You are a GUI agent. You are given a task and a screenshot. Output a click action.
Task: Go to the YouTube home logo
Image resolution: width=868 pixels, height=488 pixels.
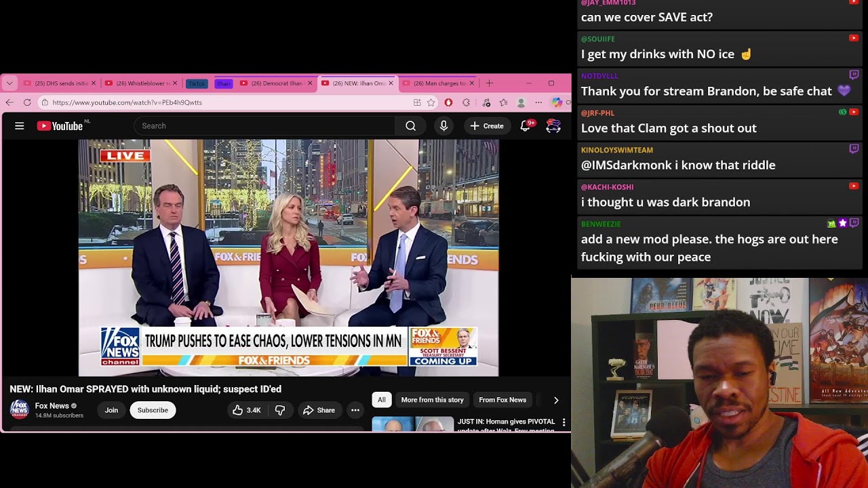pyautogui.click(x=60, y=126)
